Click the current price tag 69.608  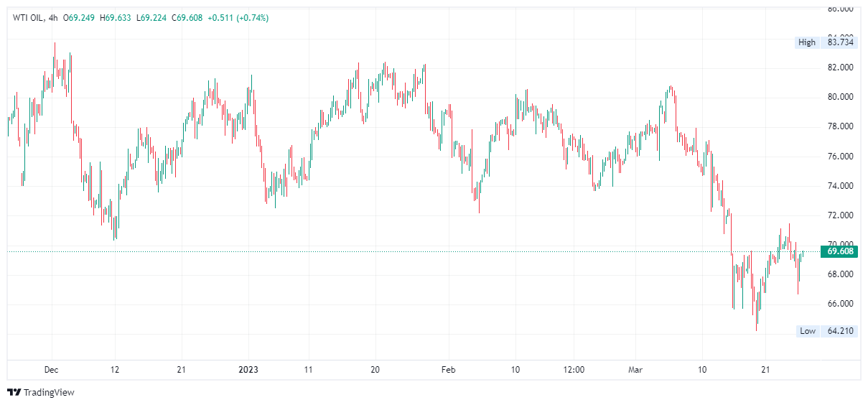pos(840,251)
